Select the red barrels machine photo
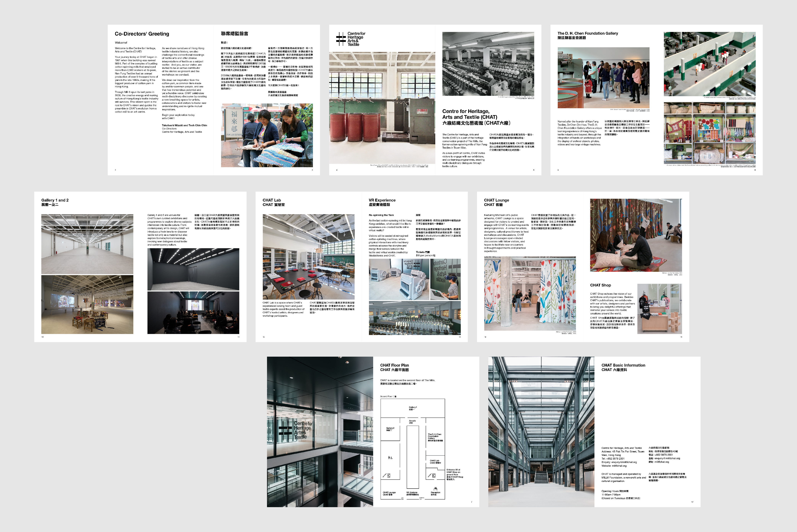797x532 pixels. point(382,108)
